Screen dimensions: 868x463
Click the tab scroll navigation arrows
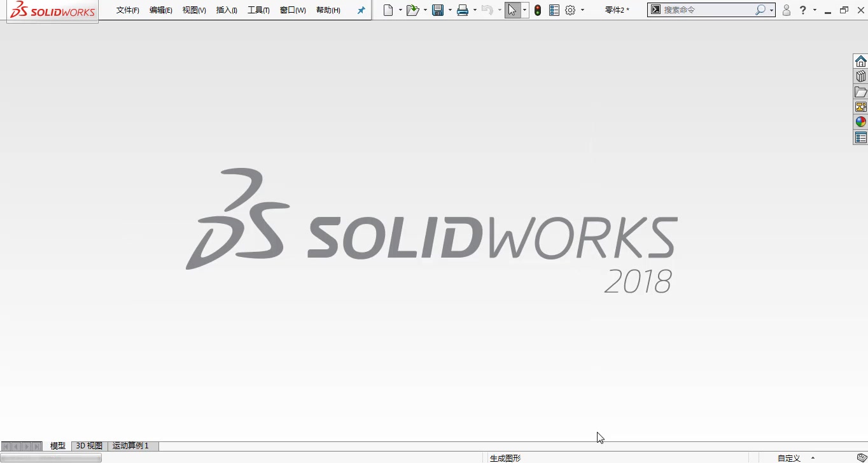pos(22,446)
